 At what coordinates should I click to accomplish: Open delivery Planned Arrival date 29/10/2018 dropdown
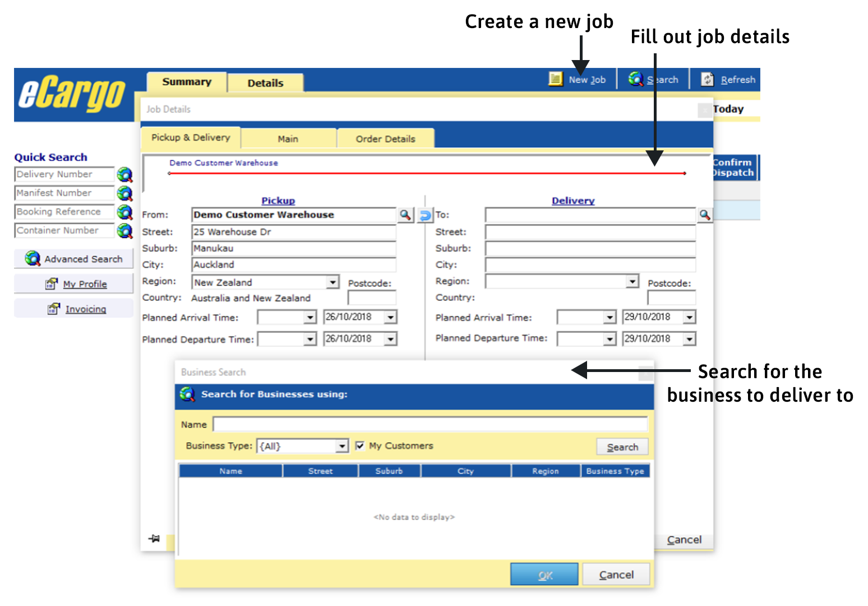pyautogui.click(x=690, y=318)
